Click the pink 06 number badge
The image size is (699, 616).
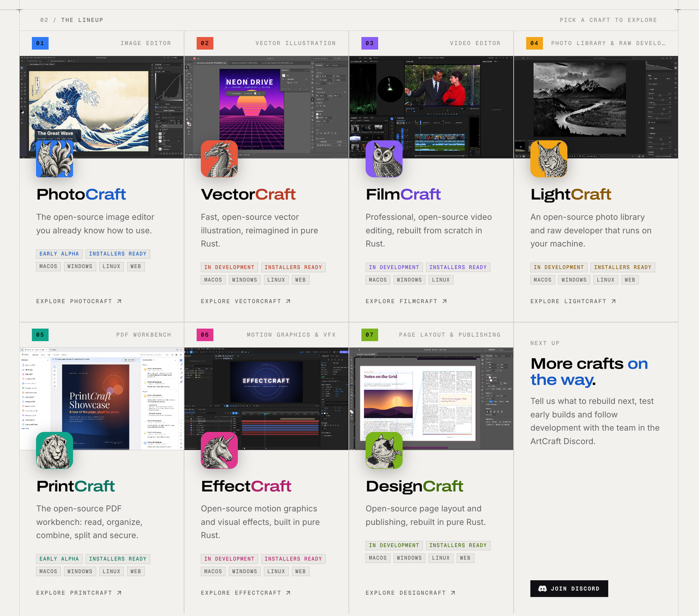tap(205, 335)
